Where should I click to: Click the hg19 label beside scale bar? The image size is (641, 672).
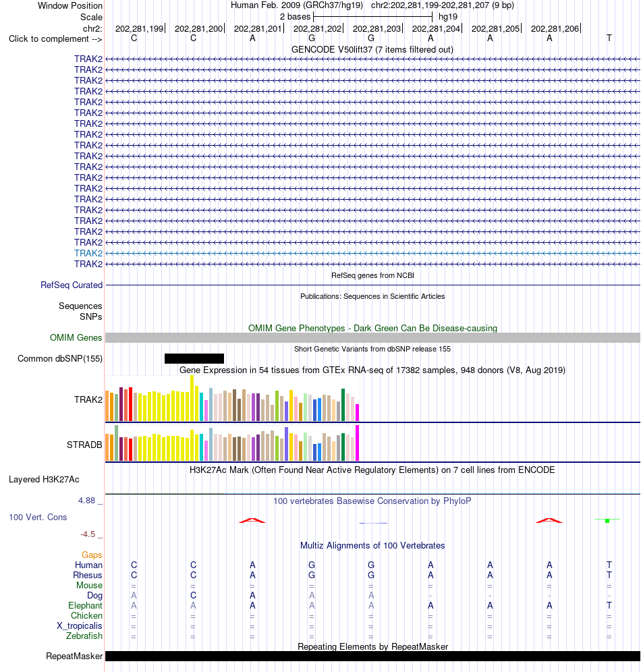click(448, 17)
